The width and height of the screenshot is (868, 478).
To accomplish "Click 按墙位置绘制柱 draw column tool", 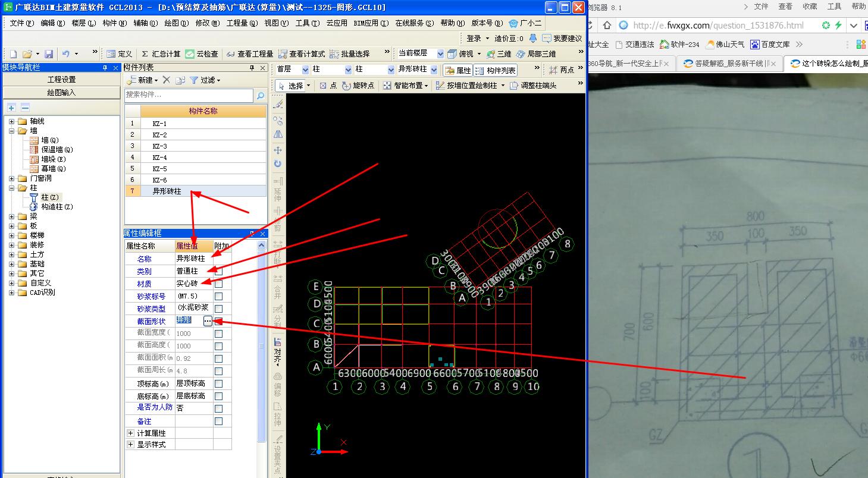I will pos(471,86).
